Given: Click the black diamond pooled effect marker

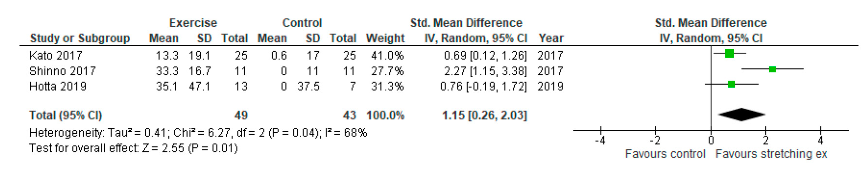Looking at the screenshot, I should pyautogui.click(x=741, y=115).
